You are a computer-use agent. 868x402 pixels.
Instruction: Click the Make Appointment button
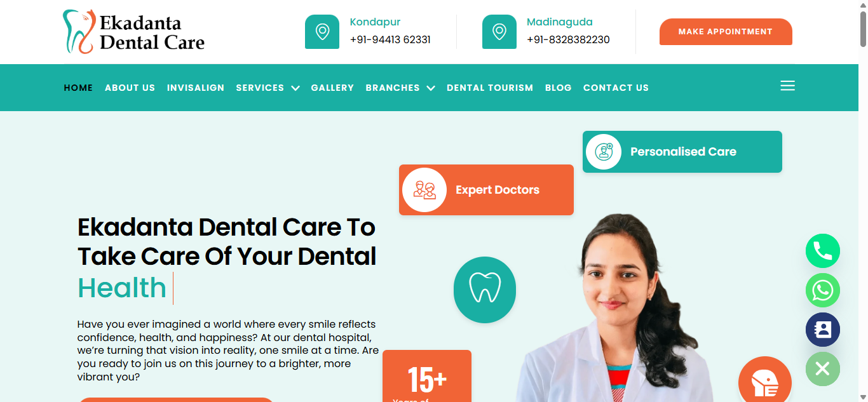click(726, 32)
